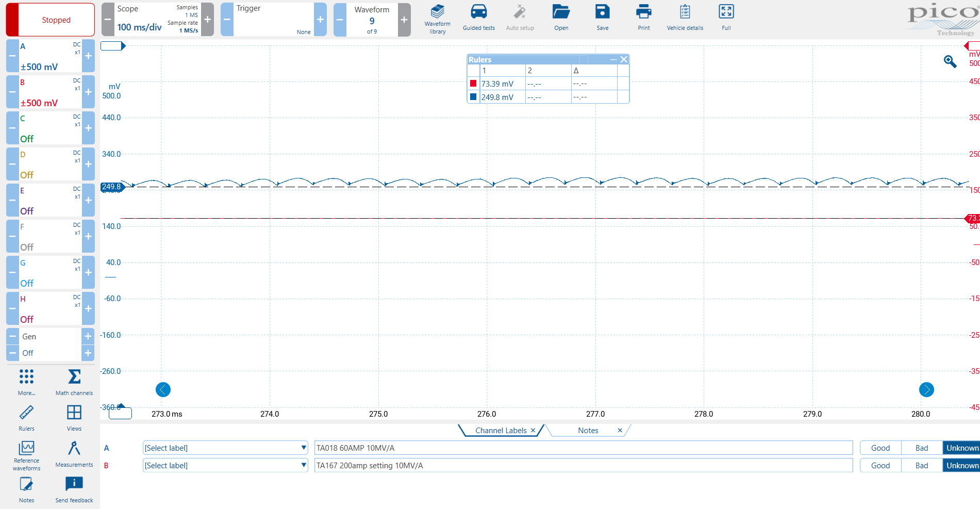
Task: Increase channel A range with plus
Action: click(x=89, y=56)
